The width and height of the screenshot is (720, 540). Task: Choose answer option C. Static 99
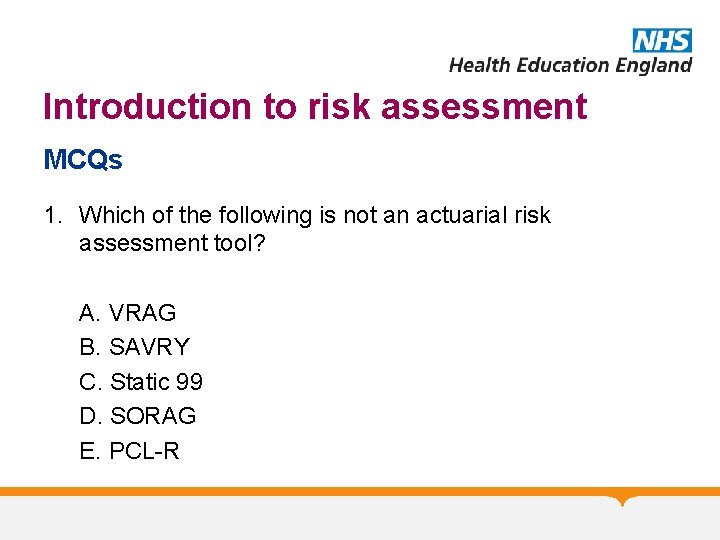(x=141, y=382)
